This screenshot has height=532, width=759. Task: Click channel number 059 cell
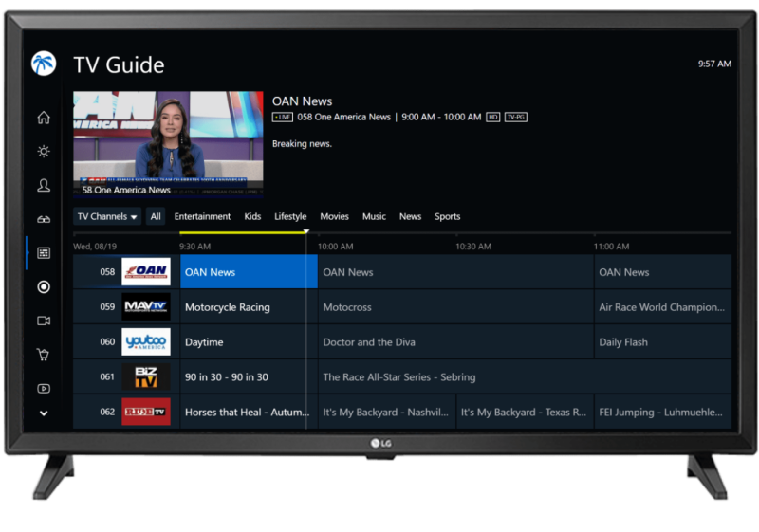point(107,306)
